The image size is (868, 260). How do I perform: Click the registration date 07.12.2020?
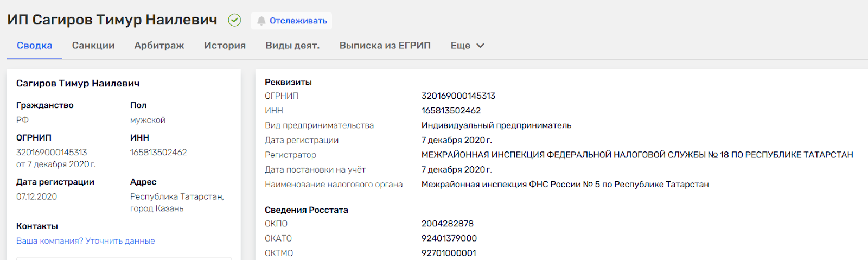click(x=36, y=196)
